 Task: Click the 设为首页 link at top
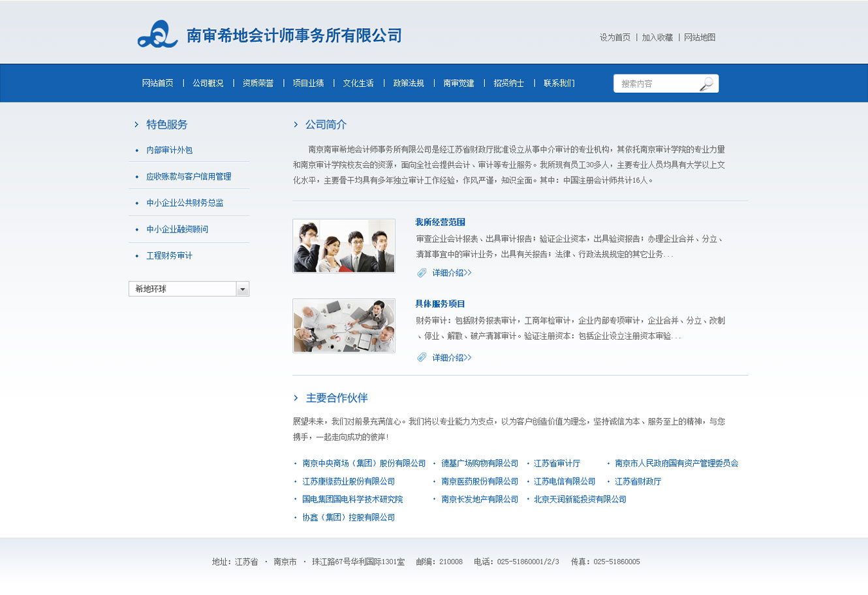click(615, 38)
